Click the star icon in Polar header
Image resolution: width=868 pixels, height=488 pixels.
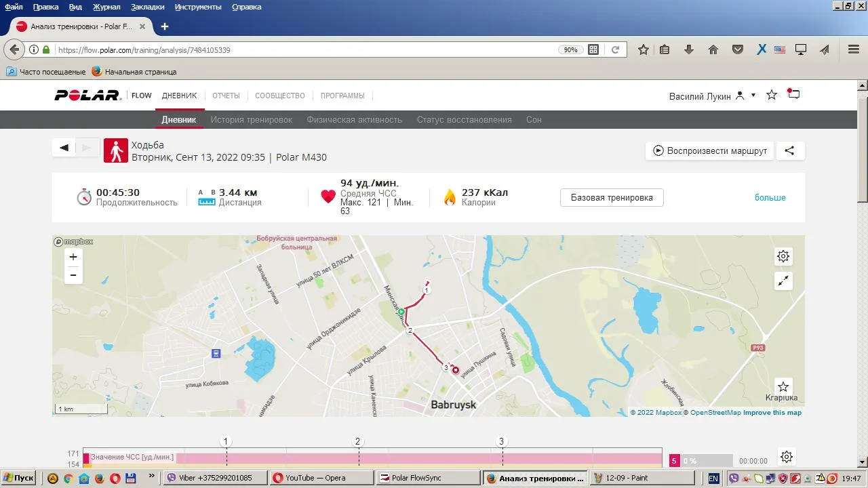(772, 95)
